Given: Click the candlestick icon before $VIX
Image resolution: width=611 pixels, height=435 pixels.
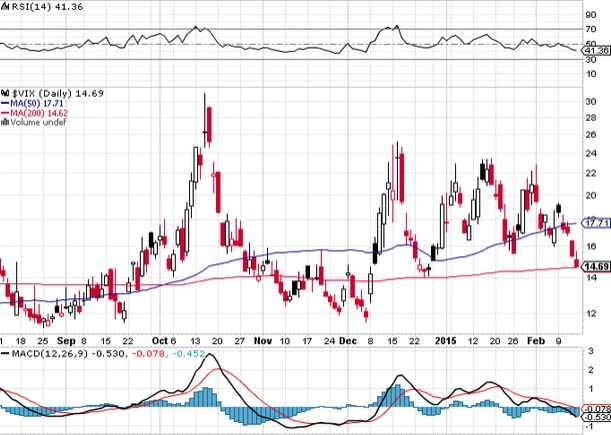Looking at the screenshot, I should point(5,94).
